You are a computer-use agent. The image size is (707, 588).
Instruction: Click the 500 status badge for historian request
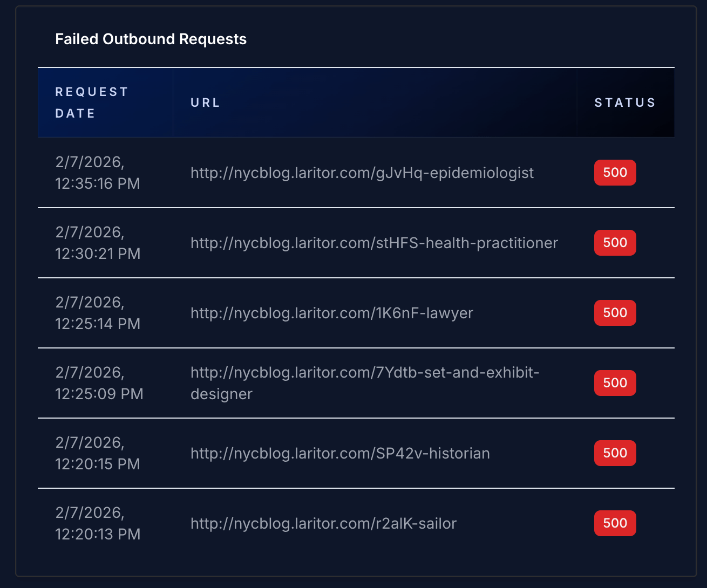pos(615,453)
